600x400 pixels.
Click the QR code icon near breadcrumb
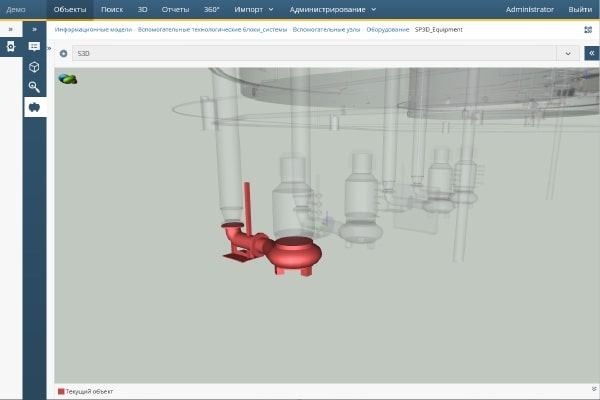(x=587, y=30)
